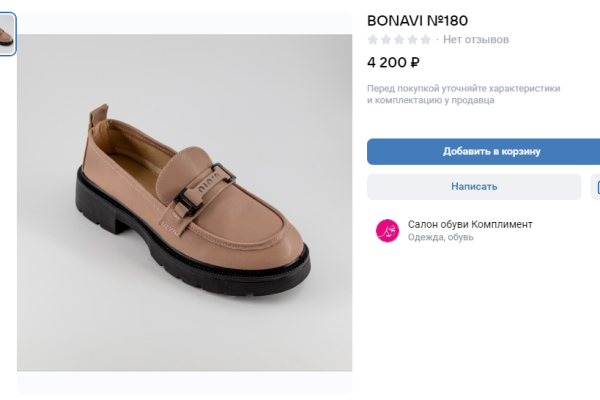
Task: Click the fourth rating star
Action: tap(412, 40)
